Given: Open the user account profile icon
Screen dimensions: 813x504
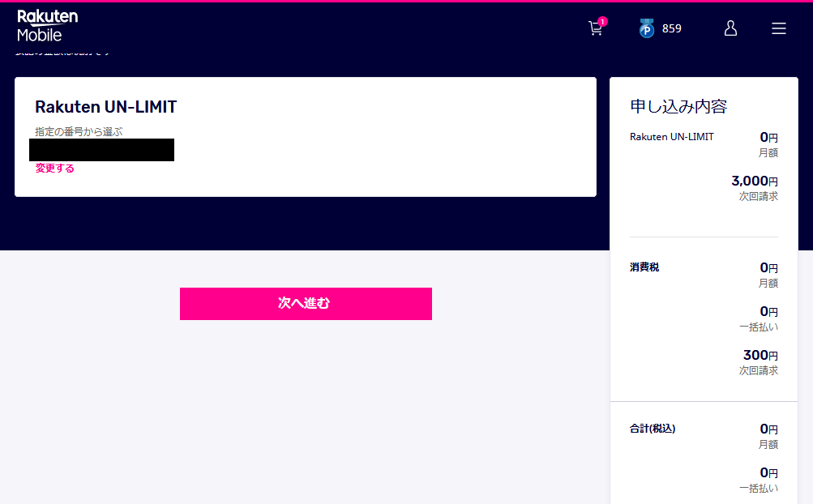Looking at the screenshot, I should [x=730, y=28].
